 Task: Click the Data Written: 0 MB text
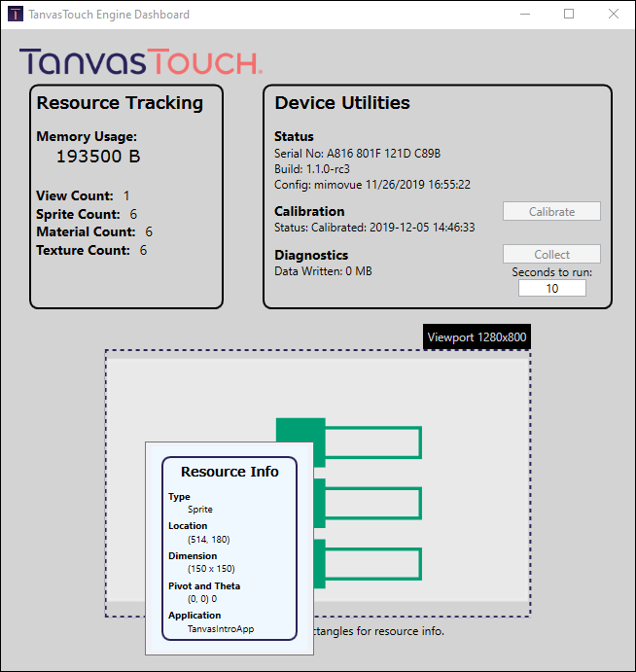point(323,271)
